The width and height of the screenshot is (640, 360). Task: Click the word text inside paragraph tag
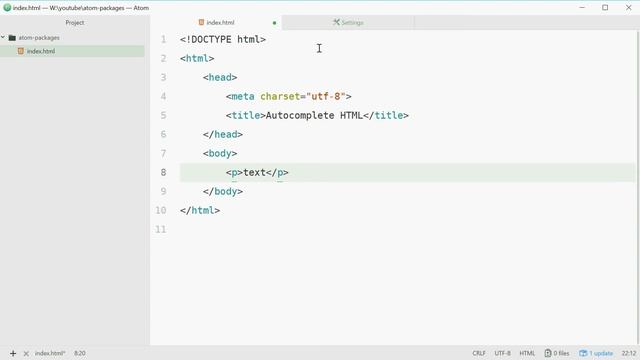[254, 172]
